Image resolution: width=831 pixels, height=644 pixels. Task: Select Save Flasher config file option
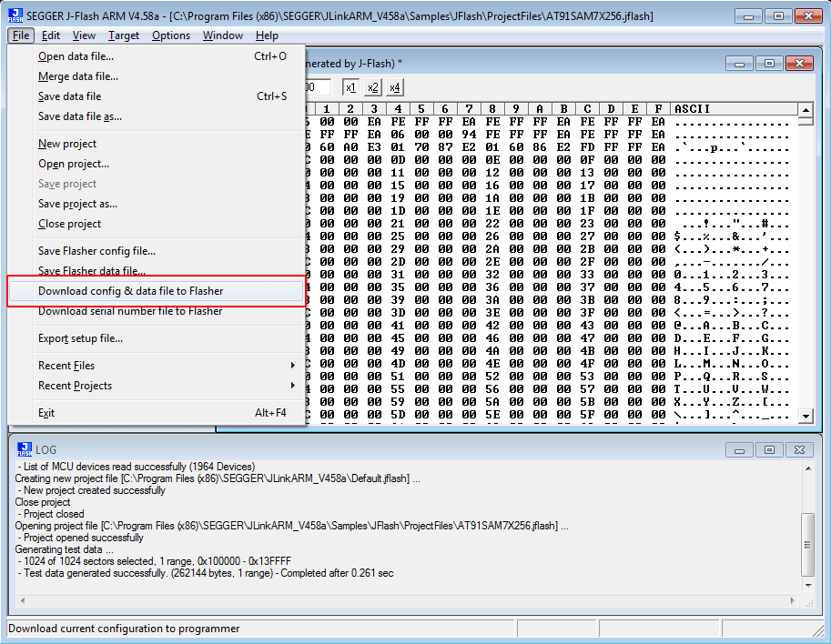96,250
